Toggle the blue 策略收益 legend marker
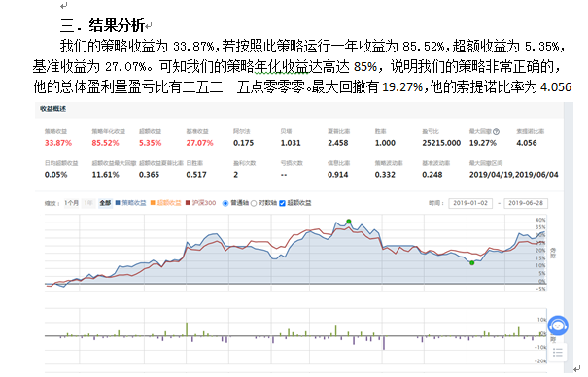The width and height of the screenshot is (588, 377). (x=118, y=203)
